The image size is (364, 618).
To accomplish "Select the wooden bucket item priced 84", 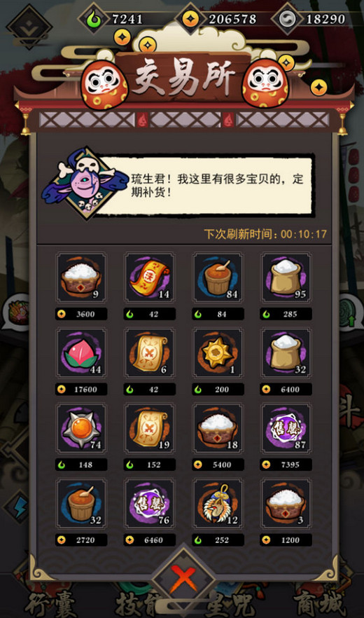I will [x=218, y=278].
